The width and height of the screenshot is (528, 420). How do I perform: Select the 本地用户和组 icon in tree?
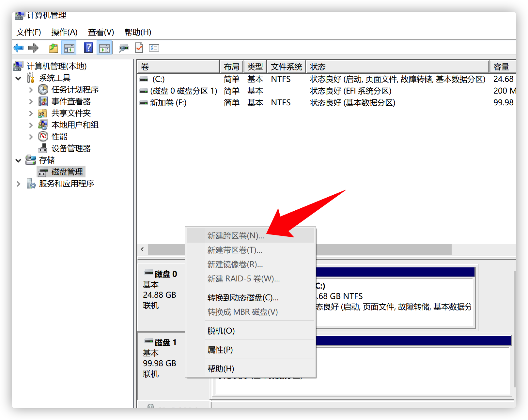[x=43, y=125]
